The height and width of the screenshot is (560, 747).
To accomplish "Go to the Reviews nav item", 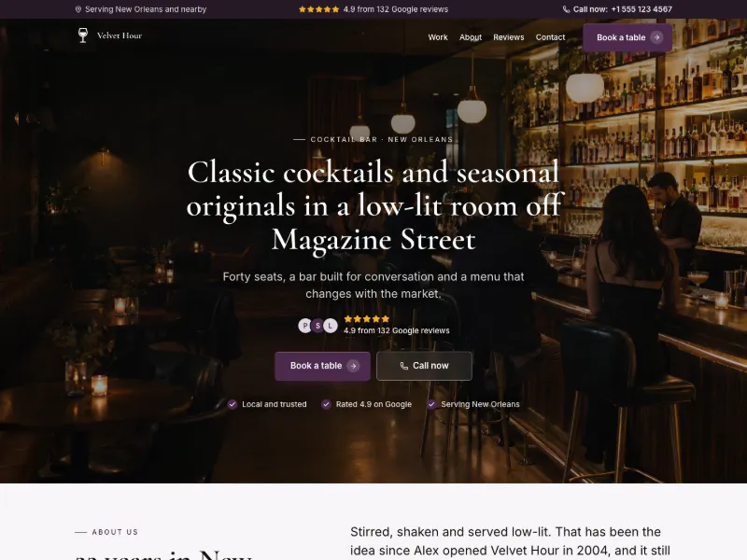I will pos(508,37).
